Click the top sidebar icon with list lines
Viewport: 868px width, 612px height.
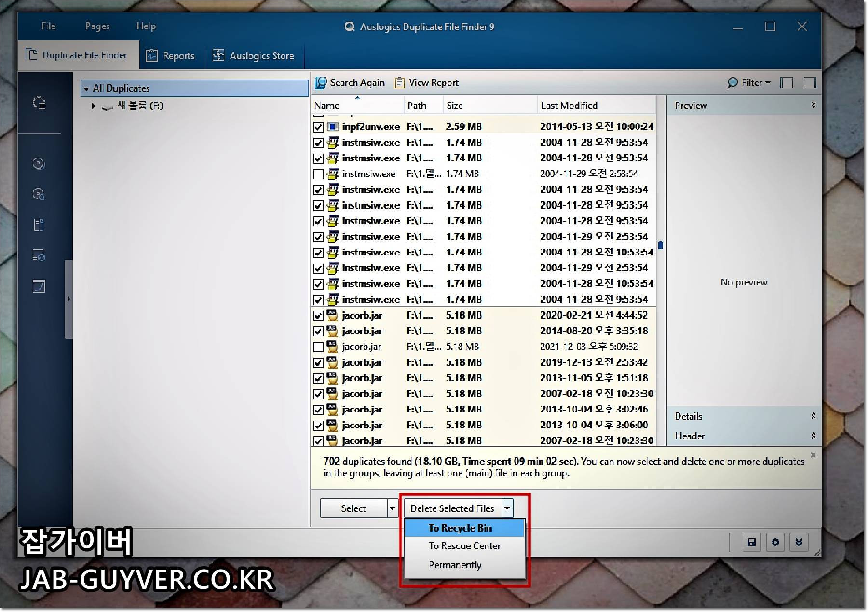39,103
